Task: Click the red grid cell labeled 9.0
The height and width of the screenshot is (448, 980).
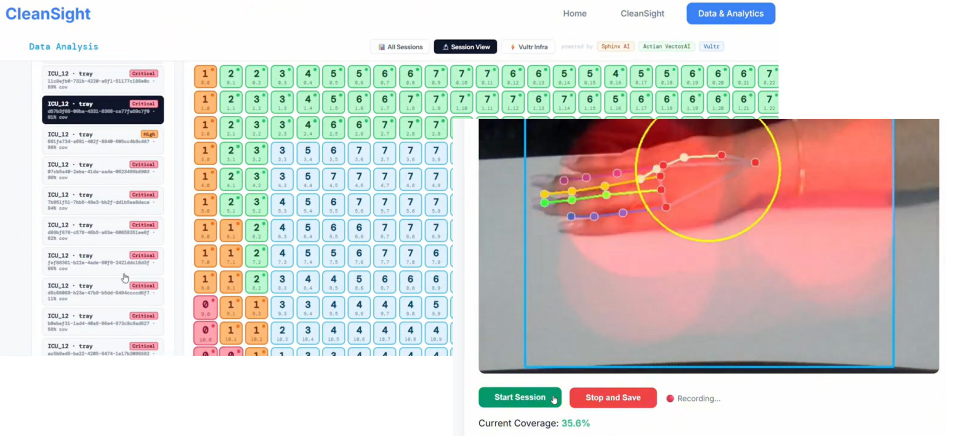Action: (206, 307)
